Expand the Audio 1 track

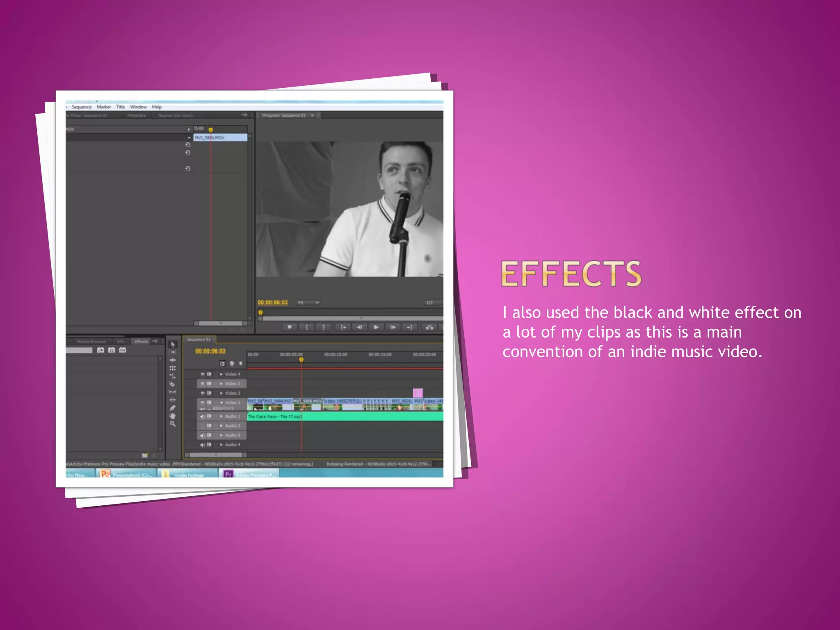point(221,416)
